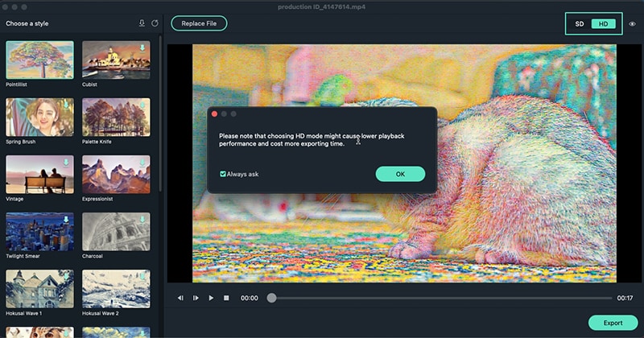
Task: Download the Expressionist style via arrow icon
Action: (142, 163)
